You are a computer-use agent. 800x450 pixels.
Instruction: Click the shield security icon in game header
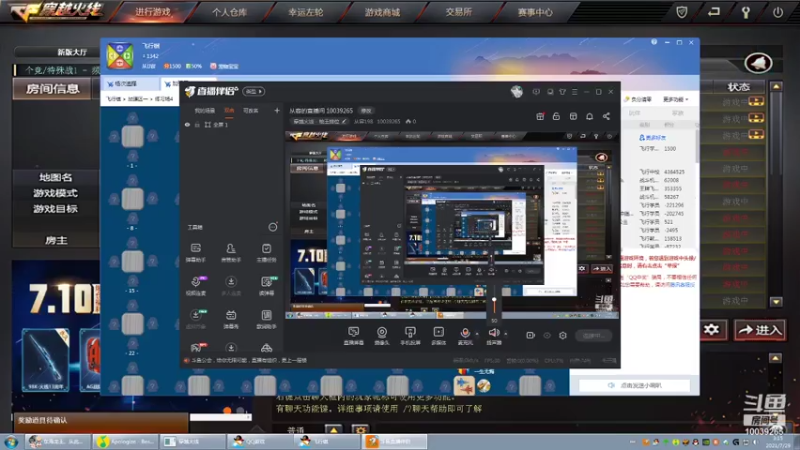(682, 12)
